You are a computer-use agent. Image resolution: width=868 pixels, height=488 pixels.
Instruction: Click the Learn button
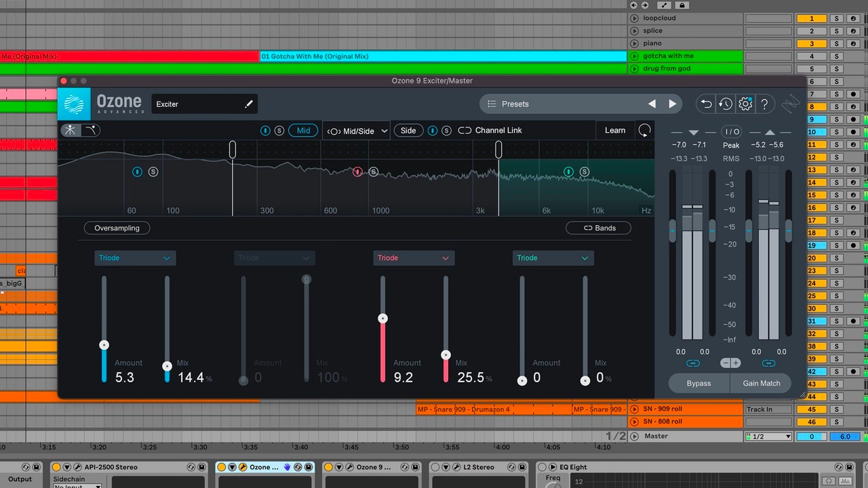point(615,130)
